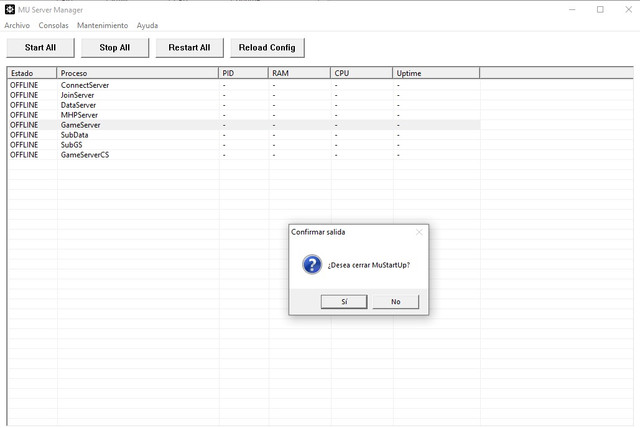640x428 pixels.
Task: Click the Confirmar salida dialog title
Action: [318, 232]
